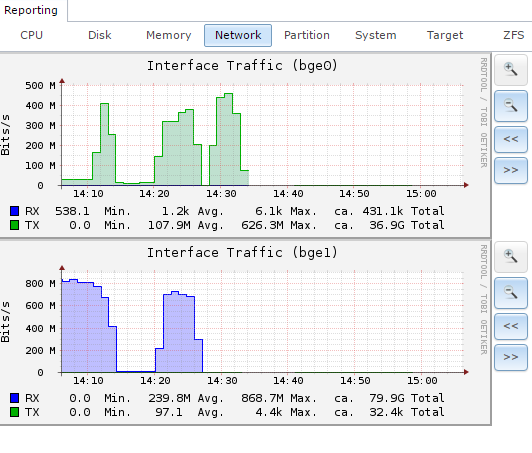Open the Memory tab
532x453 pixels.
point(169,35)
